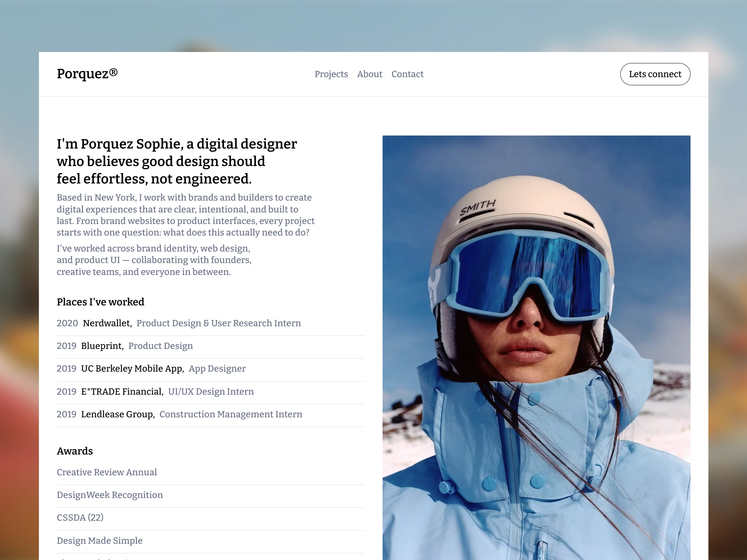Select the Blueprint company name

tap(102, 346)
